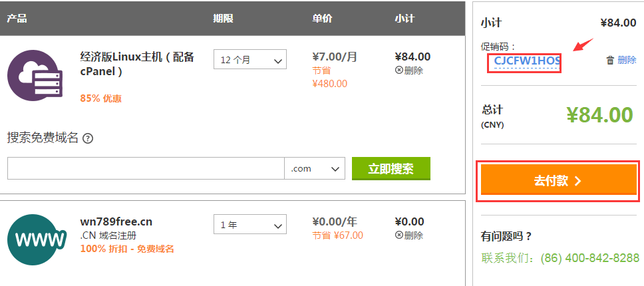Expand the .com domain extension dropdown

(x=315, y=169)
